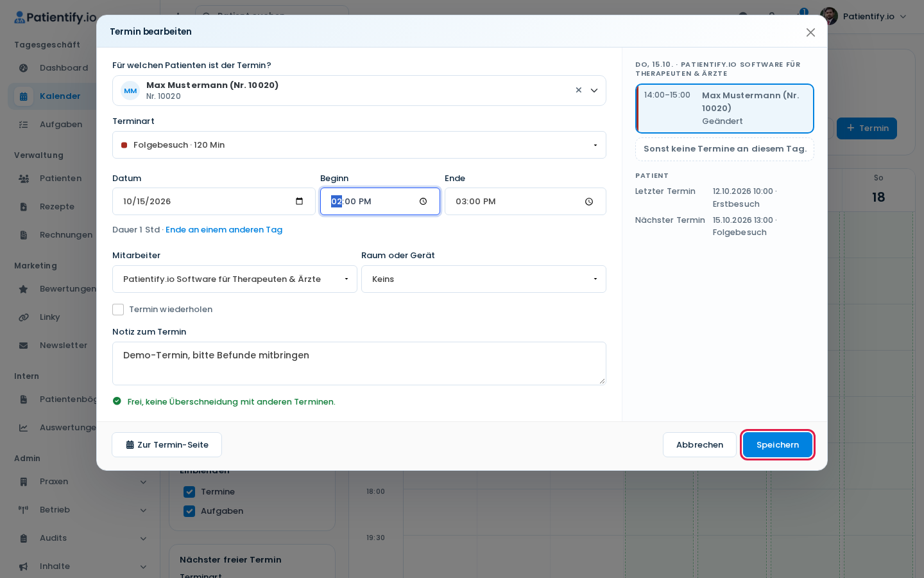Open the Ende time picker clock icon

pos(589,202)
